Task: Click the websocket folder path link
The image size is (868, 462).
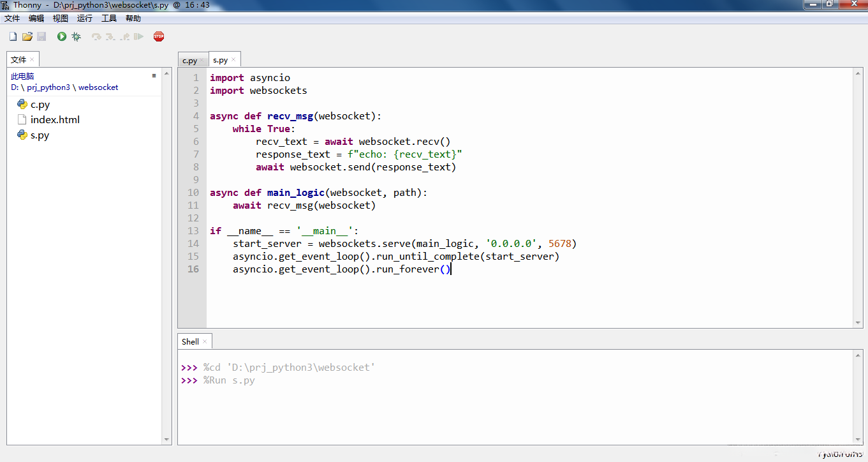Action: (x=98, y=87)
